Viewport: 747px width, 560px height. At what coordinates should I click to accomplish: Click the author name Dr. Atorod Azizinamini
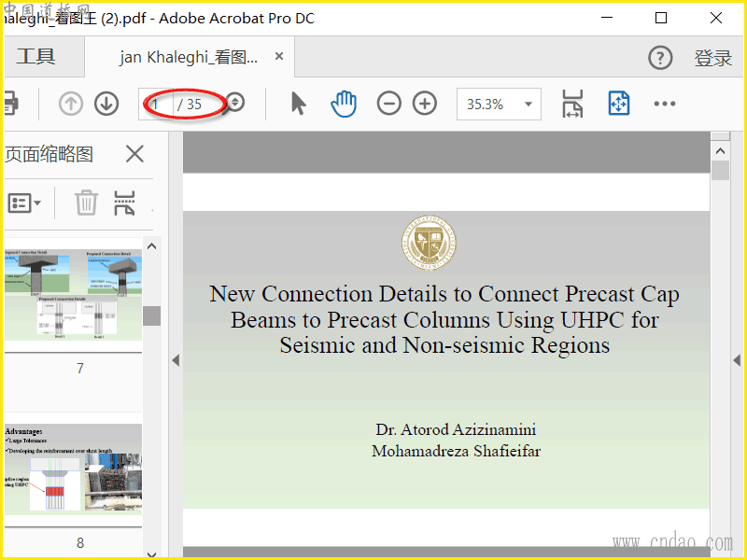pyautogui.click(x=456, y=429)
